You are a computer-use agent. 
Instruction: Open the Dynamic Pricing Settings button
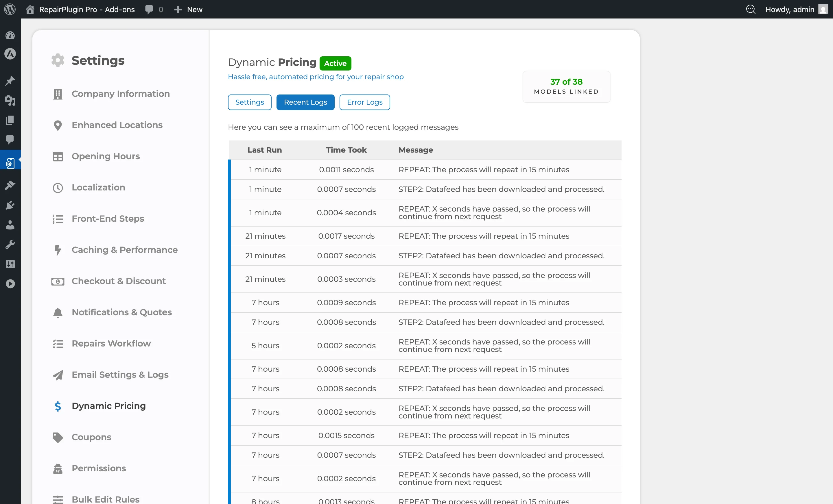pyautogui.click(x=249, y=102)
